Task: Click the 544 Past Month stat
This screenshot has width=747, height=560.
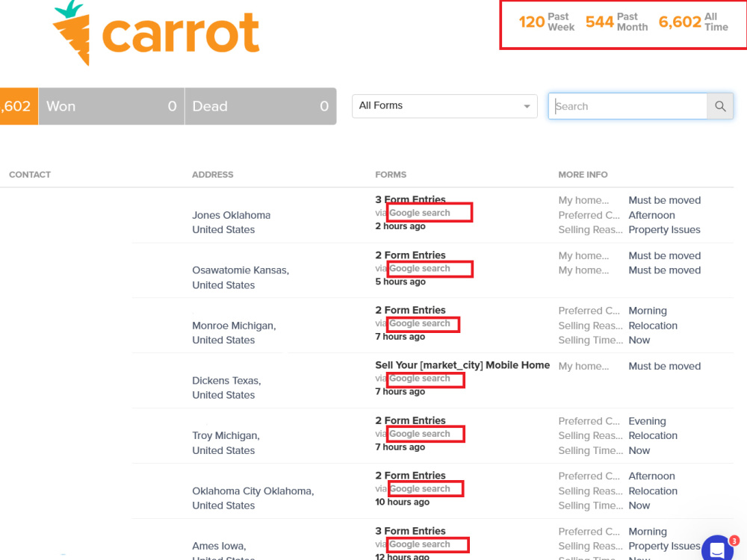Action: 616,22
